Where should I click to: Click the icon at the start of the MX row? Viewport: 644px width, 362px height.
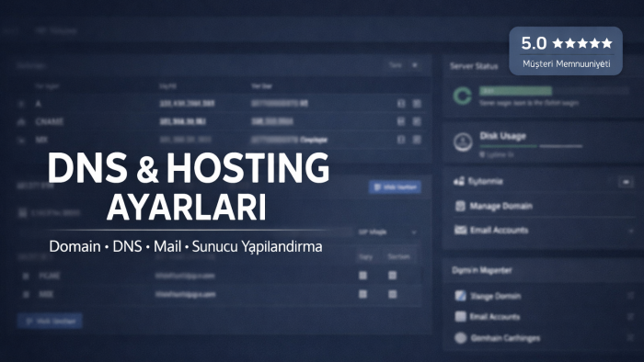point(21,141)
